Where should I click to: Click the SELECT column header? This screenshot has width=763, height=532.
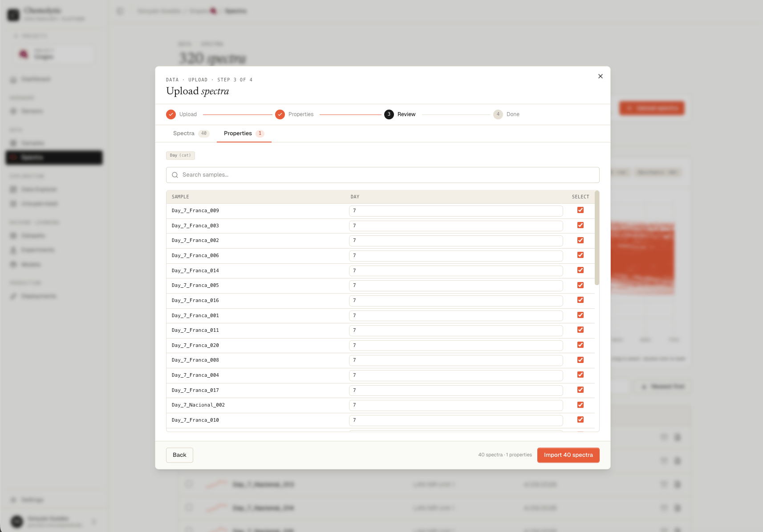pyautogui.click(x=580, y=197)
